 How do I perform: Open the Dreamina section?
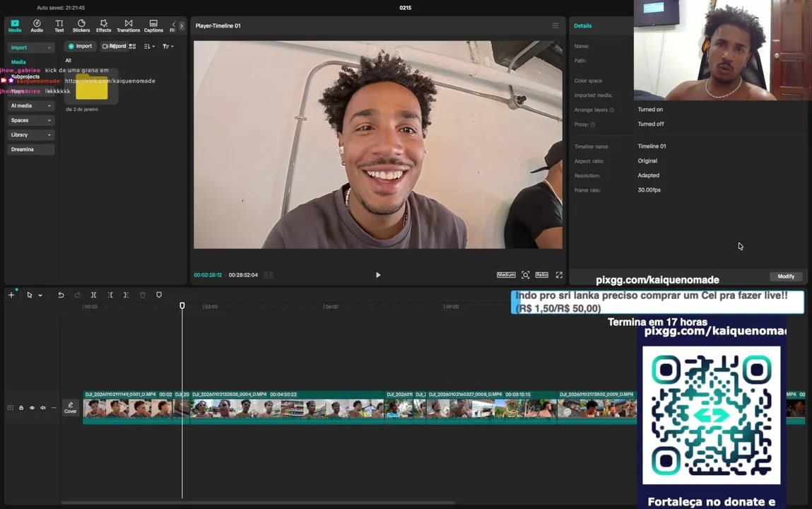click(31, 149)
